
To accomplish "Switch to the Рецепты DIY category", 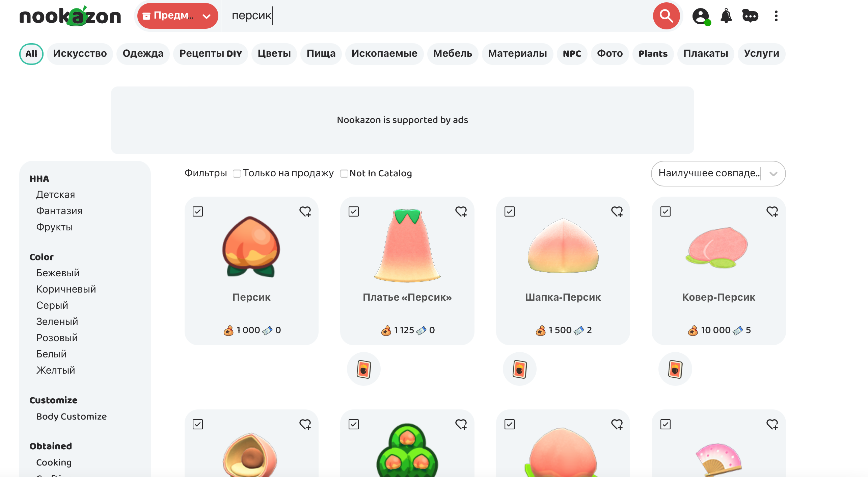I will point(211,54).
